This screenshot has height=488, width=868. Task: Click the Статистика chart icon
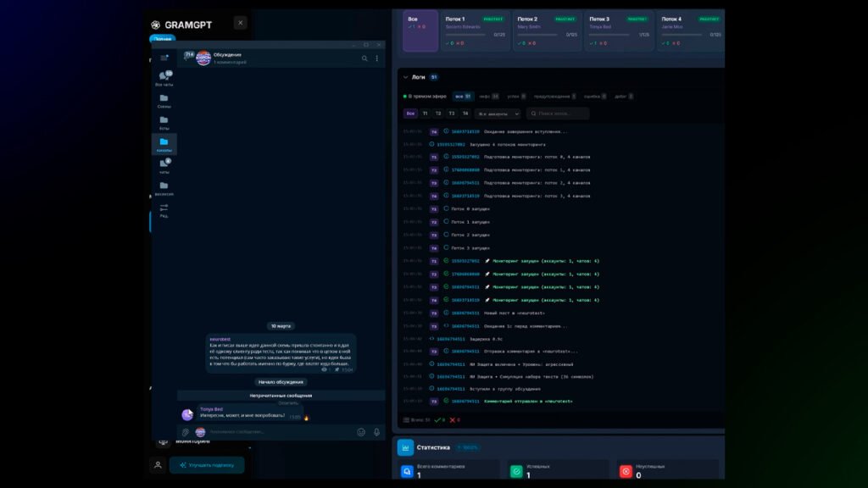click(405, 447)
